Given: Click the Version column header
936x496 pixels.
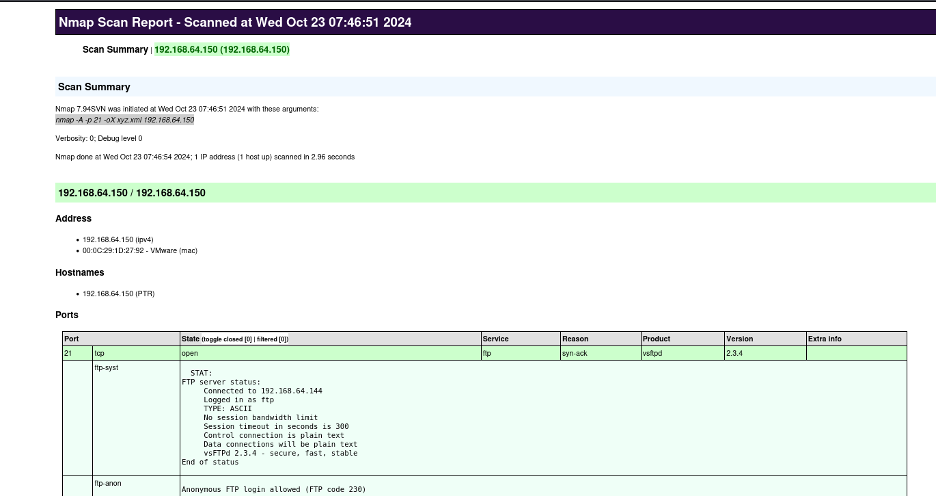Looking at the screenshot, I should (x=739, y=339).
